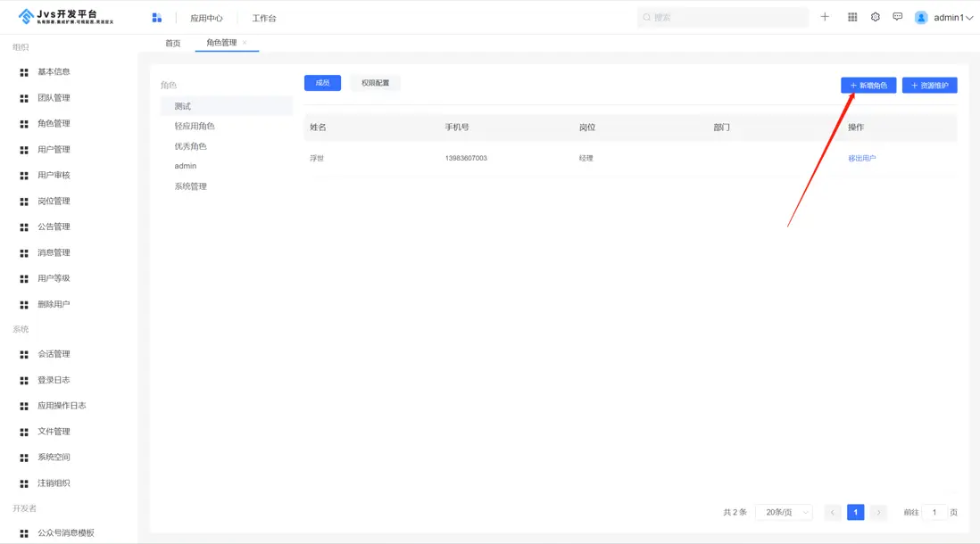Click the icon next to 文件管理
Viewport: 980px width, 544px height.
pos(24,433)
